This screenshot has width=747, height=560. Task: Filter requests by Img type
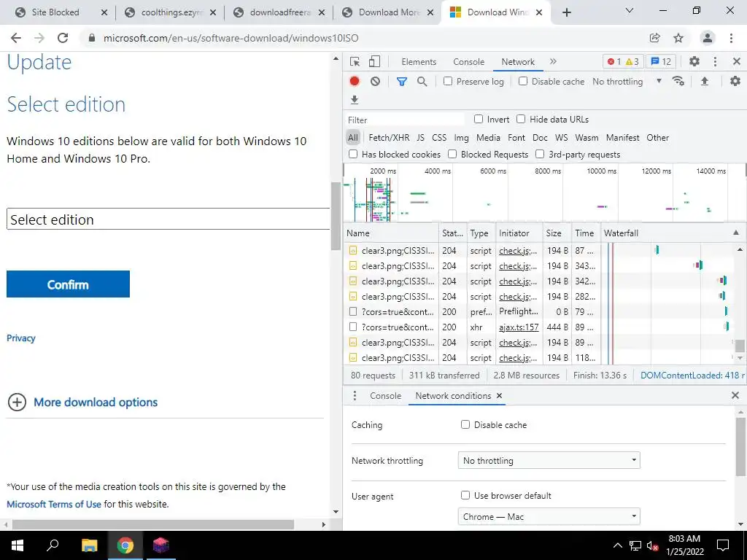461,138
